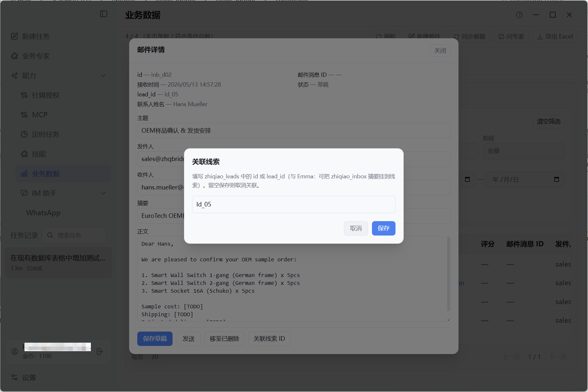
Task: Click the email body scrollbar
Action: click(x=448, y=274)
